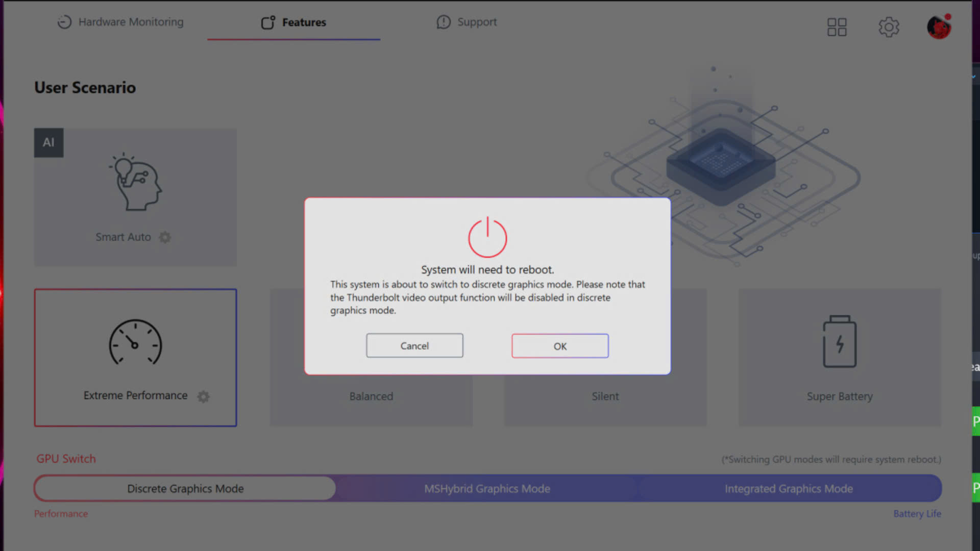Select the Smart Auto head icon

tap(135, 182)
